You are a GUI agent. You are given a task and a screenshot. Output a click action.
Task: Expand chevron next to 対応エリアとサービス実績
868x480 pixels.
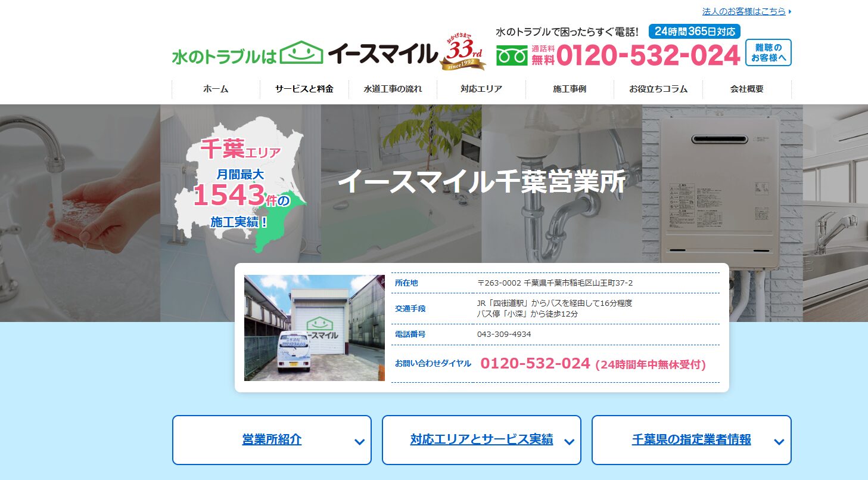[569, 442]
